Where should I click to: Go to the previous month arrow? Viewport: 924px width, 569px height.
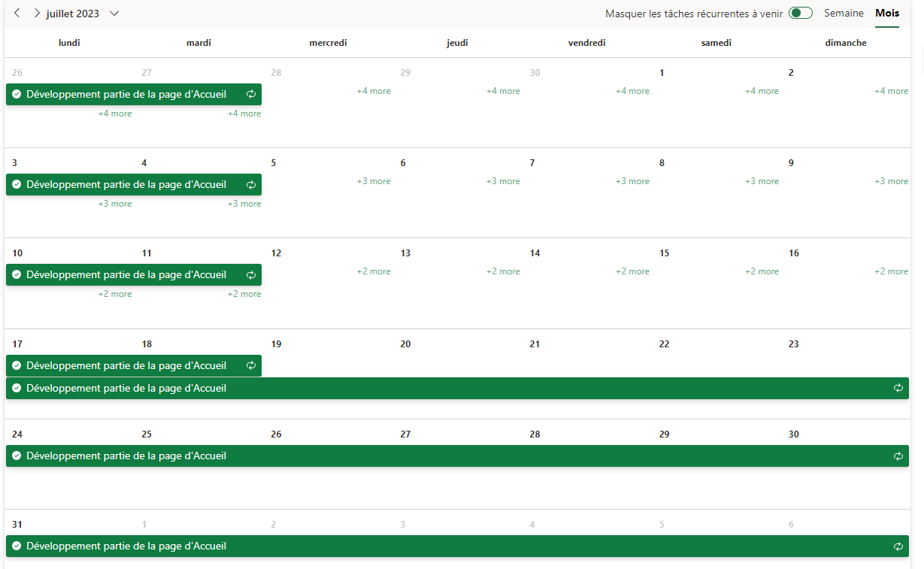(x=17, y=14)
